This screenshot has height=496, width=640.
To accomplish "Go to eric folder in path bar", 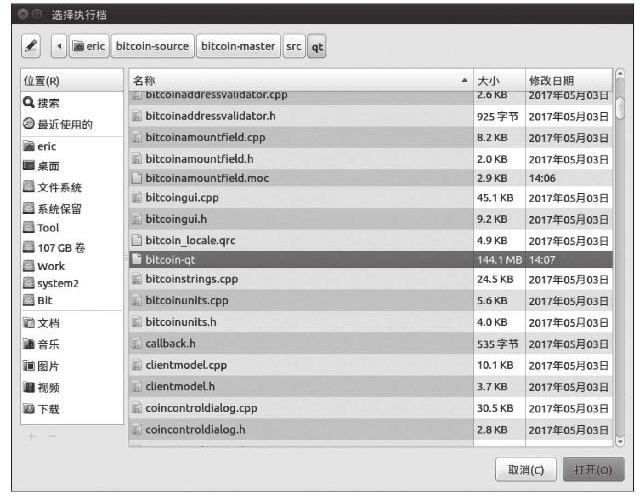I will pos(89,46).
